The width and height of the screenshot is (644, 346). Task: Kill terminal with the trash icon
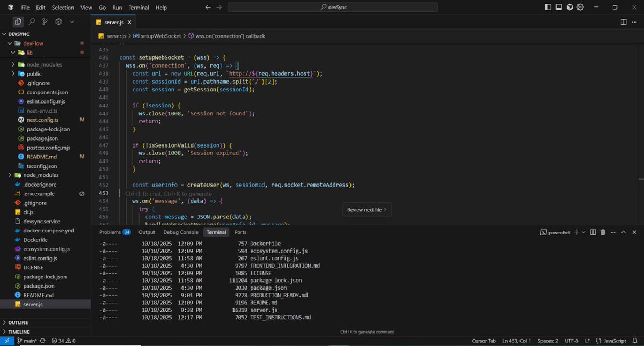603,232
